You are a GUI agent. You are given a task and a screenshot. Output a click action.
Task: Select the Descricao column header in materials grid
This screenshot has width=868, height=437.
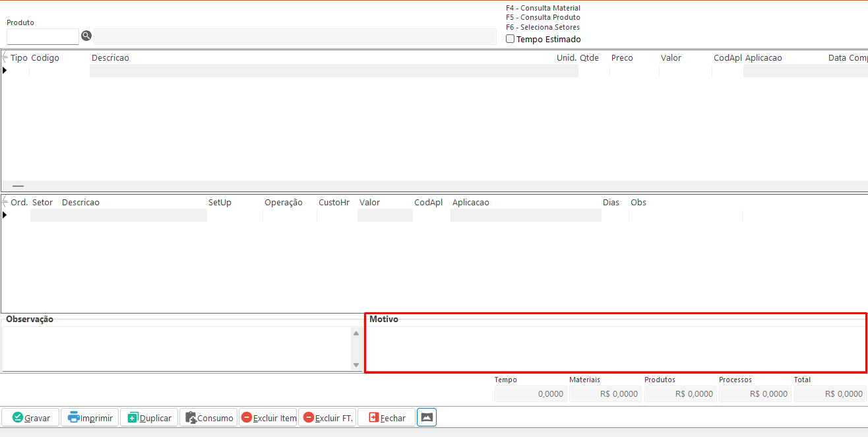(110, 58)
